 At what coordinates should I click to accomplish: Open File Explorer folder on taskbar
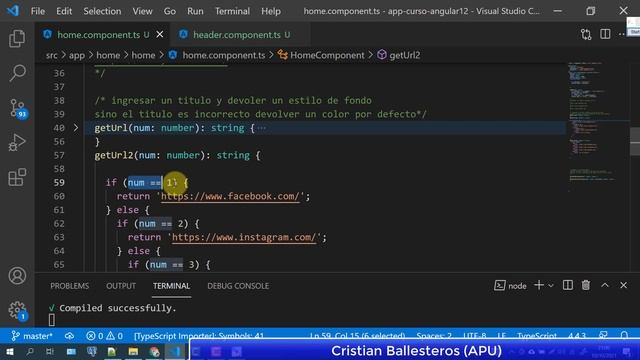(133, 351)
